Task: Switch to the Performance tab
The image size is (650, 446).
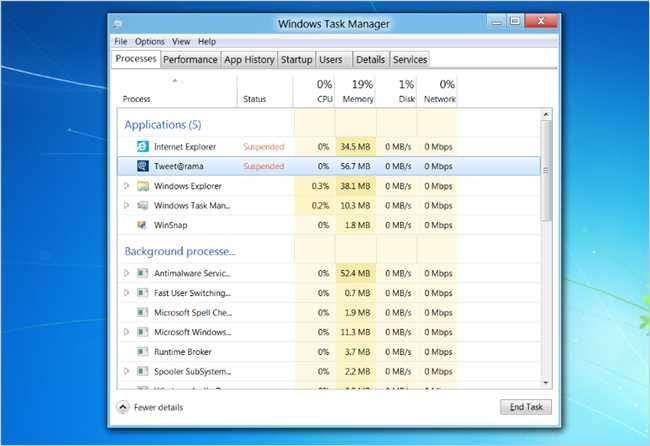Action: click(x=190, y=60)
